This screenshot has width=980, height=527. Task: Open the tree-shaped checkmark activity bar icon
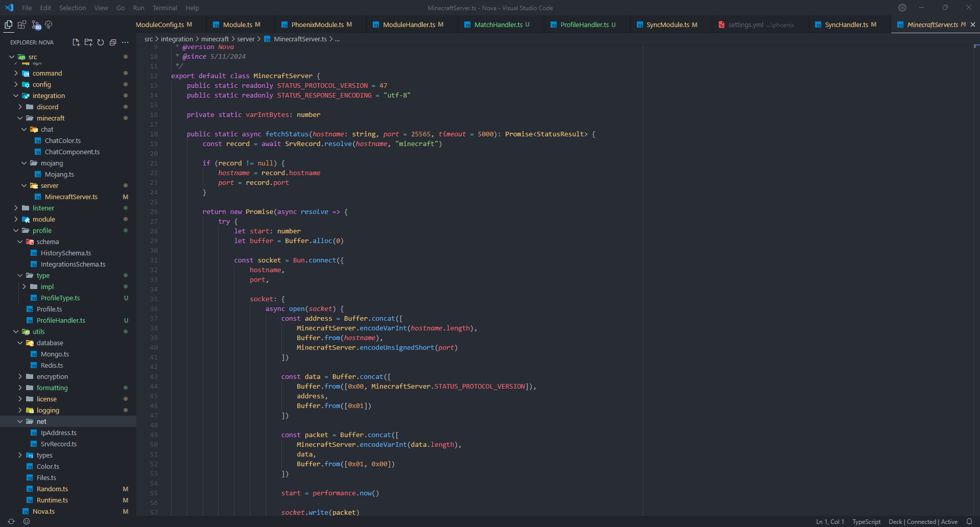click(x=49, y=25)
